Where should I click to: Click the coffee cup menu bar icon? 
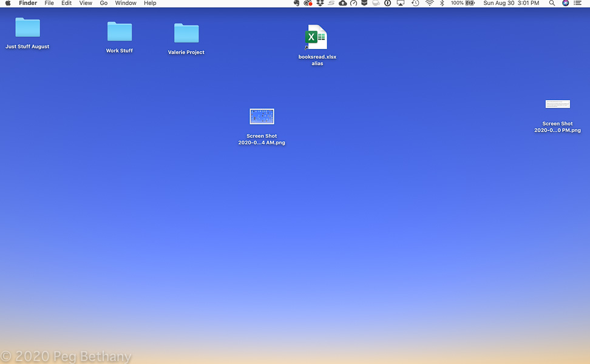click(376, 3)
